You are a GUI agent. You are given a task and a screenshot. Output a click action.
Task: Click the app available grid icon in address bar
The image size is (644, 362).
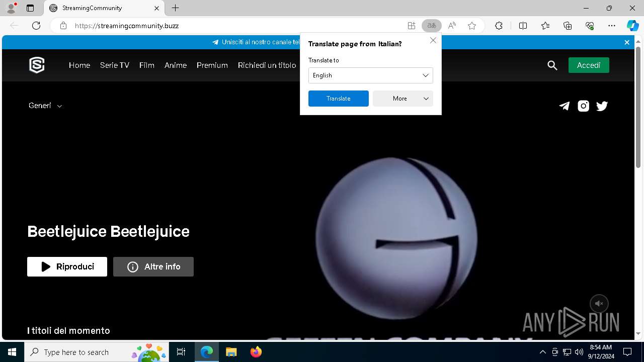(x=412, y=26)
